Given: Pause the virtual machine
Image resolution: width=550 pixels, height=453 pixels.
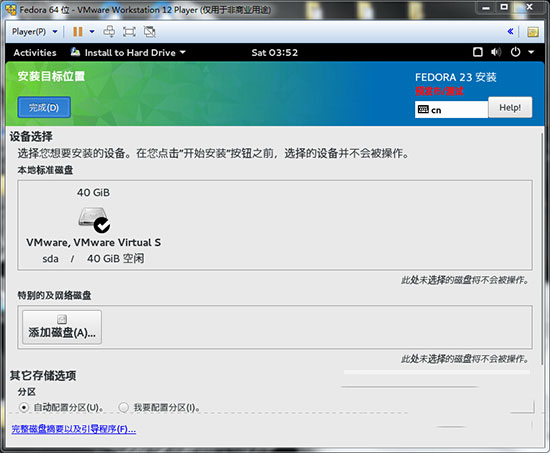Looking at the screenshot, I should tap(78, 32).
